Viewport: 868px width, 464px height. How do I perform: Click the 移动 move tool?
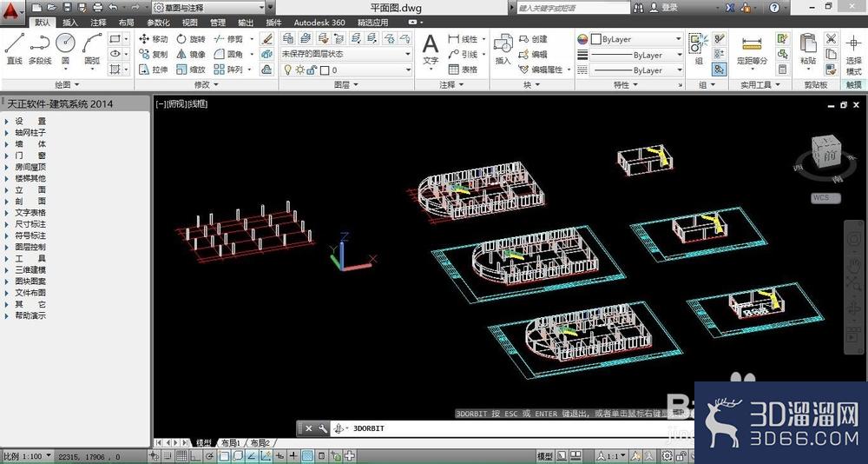[153, 39]
